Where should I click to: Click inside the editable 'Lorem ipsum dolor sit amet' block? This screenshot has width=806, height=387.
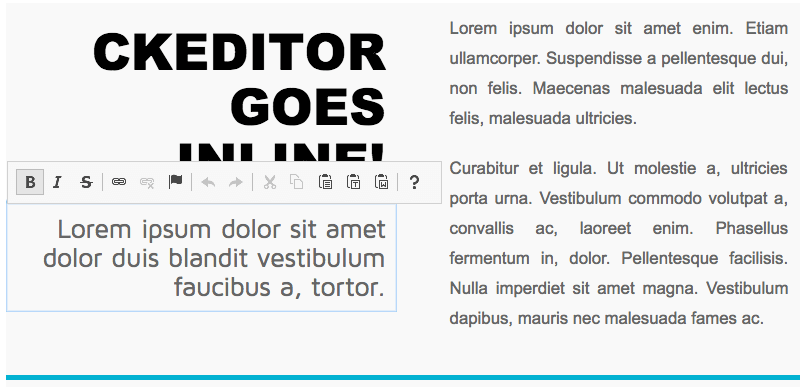click(201, 257)
